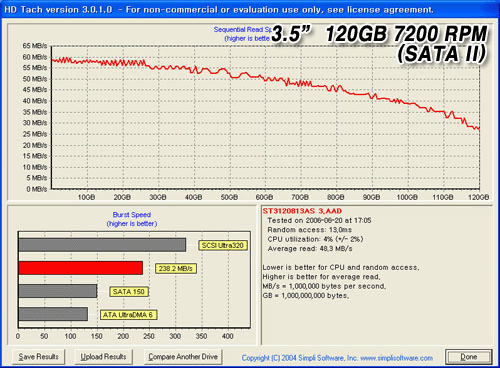This screenshot has height=368, width=500.
Task: Click the Save Results button
Action: pos(39,357)
